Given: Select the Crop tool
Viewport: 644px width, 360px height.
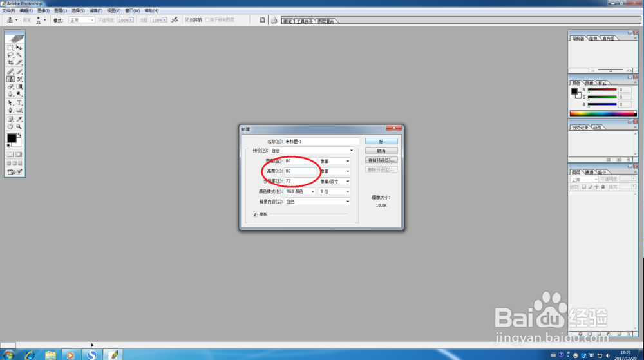Looking at the screenshot, I should (10, 62).
